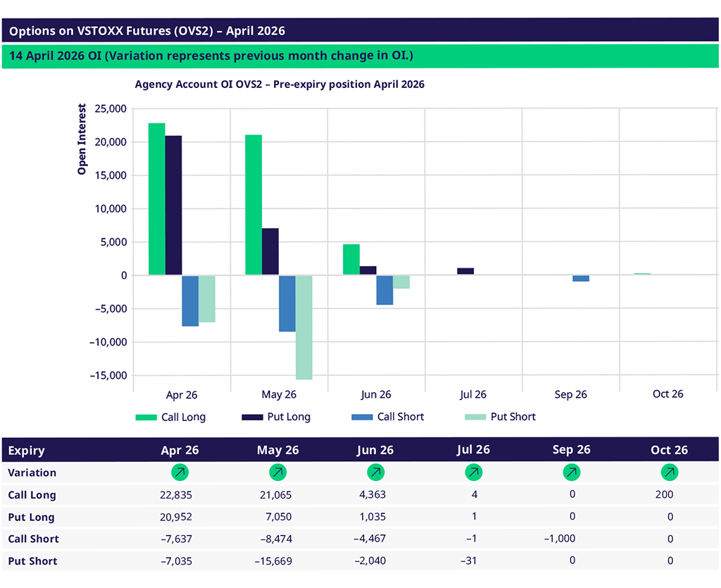
Task: Click the value 200 in Oct 26 column
Action: point(665,494)
